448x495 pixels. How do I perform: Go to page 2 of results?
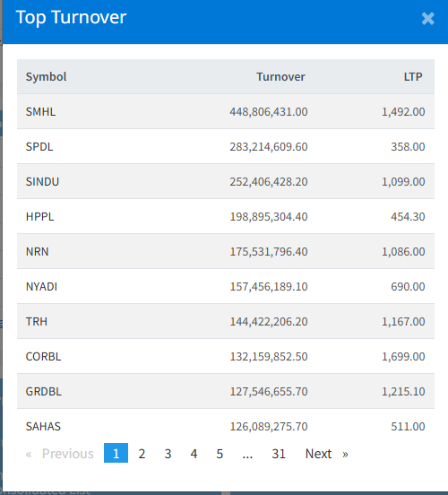click(x=142, y=454)
